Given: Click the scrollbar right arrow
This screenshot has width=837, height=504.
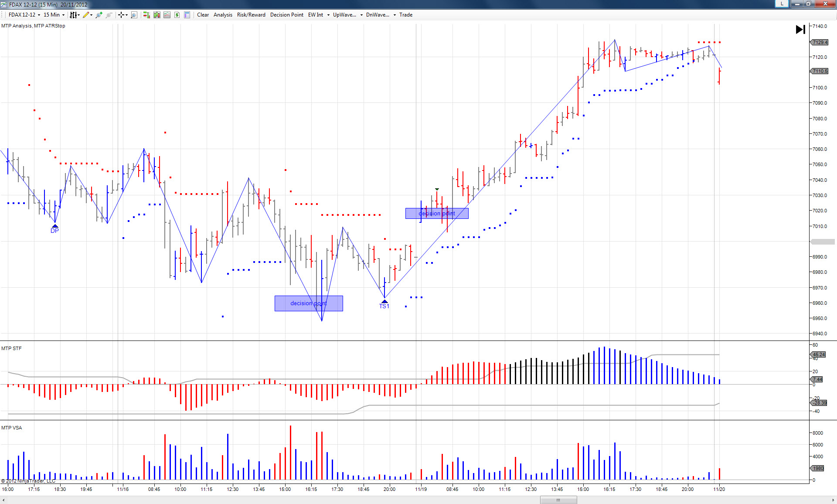Looking at the screenshot, I should (x=833, y=500).
